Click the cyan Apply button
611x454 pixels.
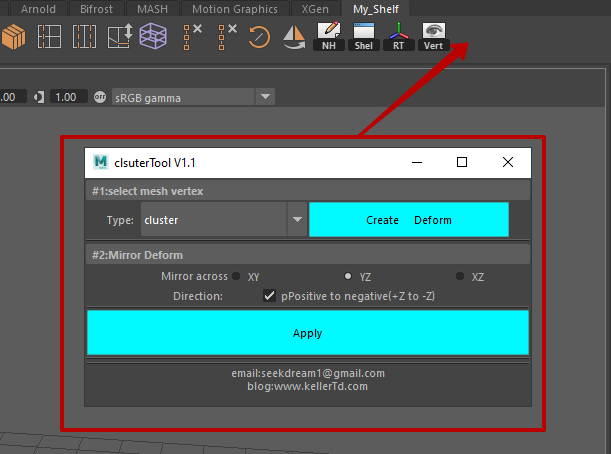[x=308, y=333]
